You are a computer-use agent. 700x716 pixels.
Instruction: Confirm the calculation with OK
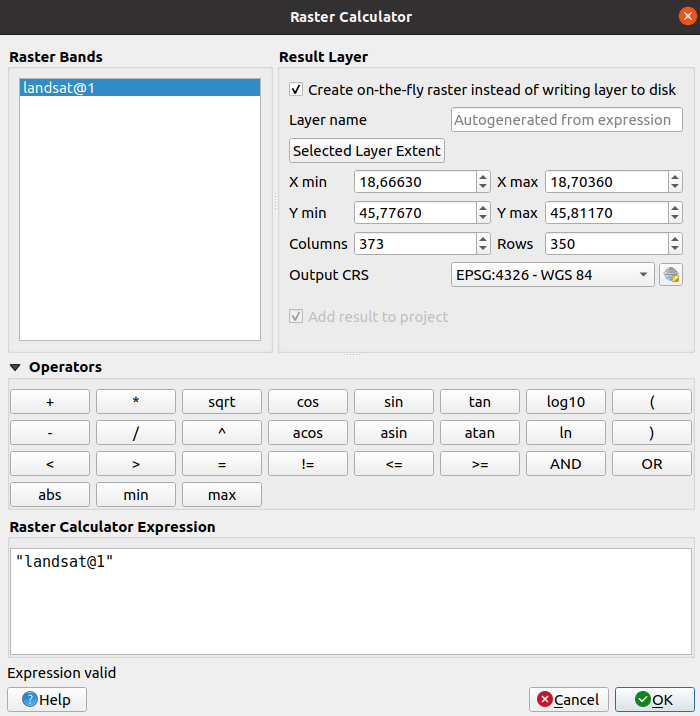coord(654,699)
